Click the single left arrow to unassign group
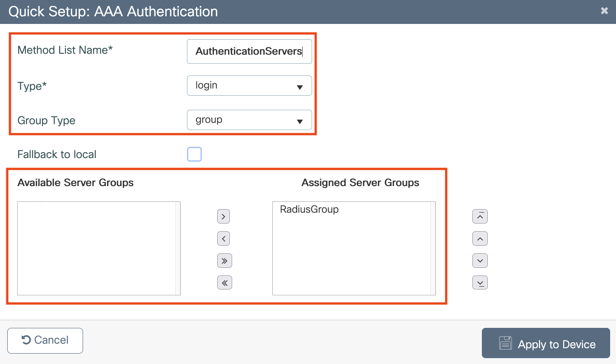Image resolution: width=616 pixels, height=364 pixels. pos(224,238)
